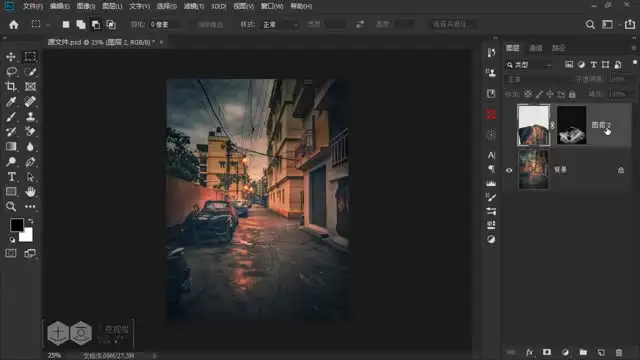Open the Style dropdown in options bar
The image size is (640, 360).
[280, 24]
